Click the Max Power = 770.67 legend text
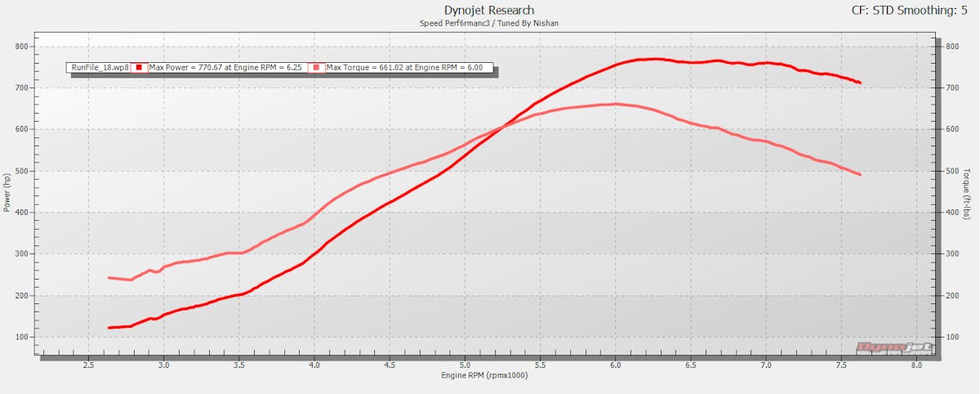Viewport: 980px width, 394px height. [x=226, y=68]
